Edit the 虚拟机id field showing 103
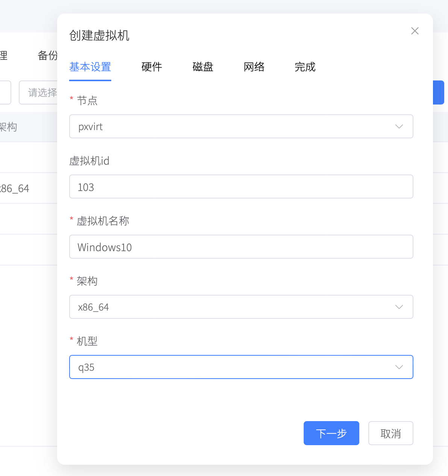Image resolution: width=448 pixels, height=476 pixels. 241,186
